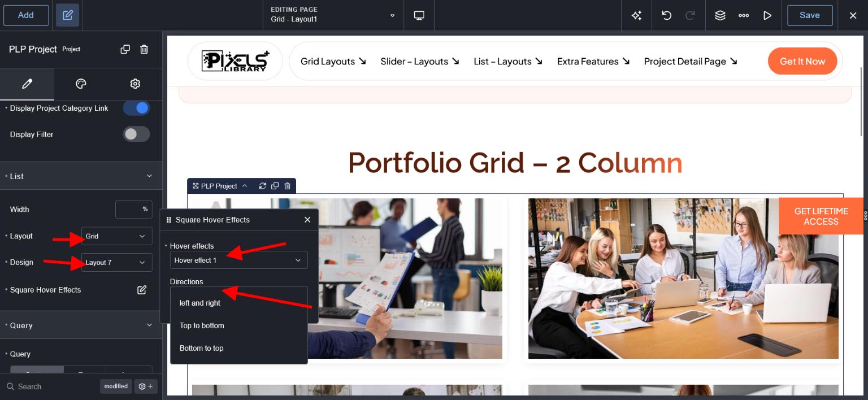Viewport: 868px width, 400px height.
Task: Open the AI sparkle tool
Action: [637, 15]
